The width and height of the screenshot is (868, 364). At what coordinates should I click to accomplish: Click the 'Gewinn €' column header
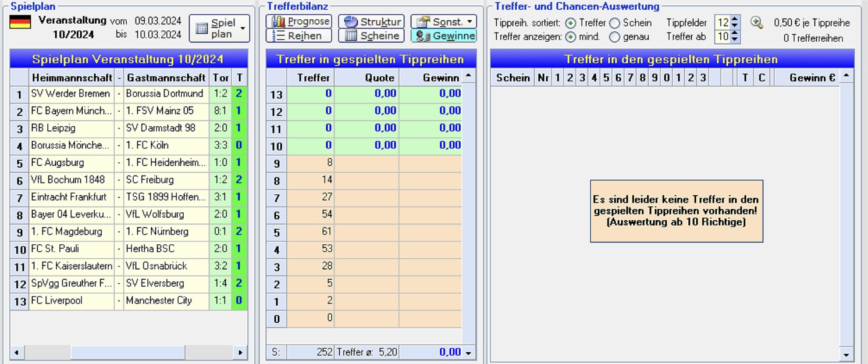click(806, 77)
